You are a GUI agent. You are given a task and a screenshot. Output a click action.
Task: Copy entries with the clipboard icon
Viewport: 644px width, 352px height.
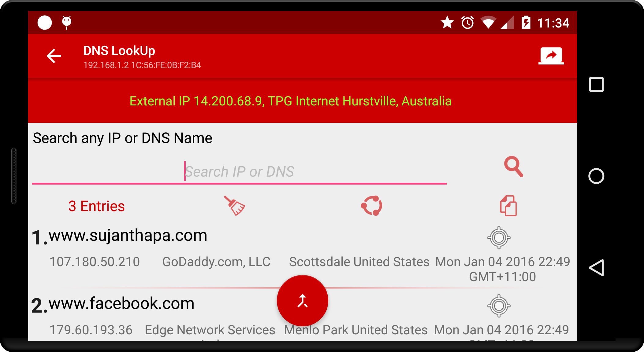(508, 206)
